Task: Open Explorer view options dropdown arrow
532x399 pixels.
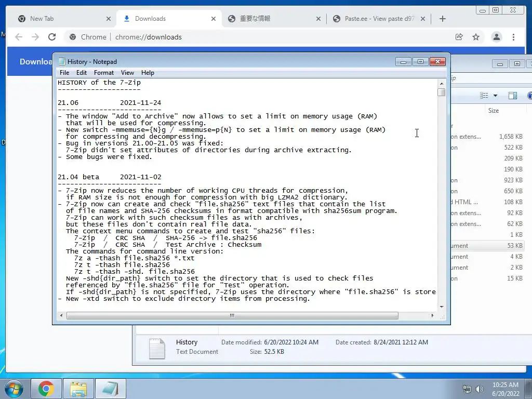Action: coord(495,96)
